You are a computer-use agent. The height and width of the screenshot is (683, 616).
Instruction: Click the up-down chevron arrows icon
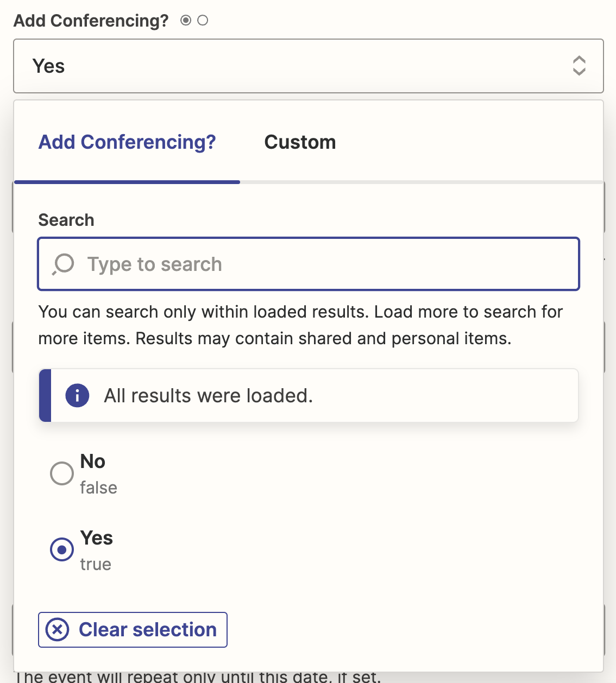pos(579,66)
